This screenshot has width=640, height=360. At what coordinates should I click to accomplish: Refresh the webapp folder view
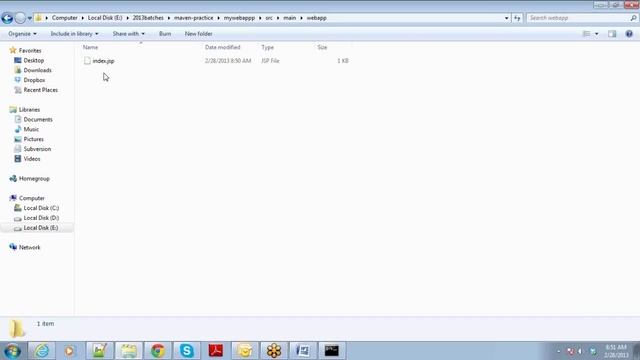517,18
